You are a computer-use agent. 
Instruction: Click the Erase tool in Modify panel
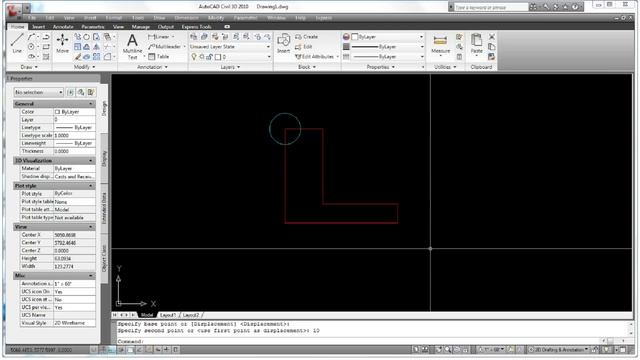click(78, 57)
